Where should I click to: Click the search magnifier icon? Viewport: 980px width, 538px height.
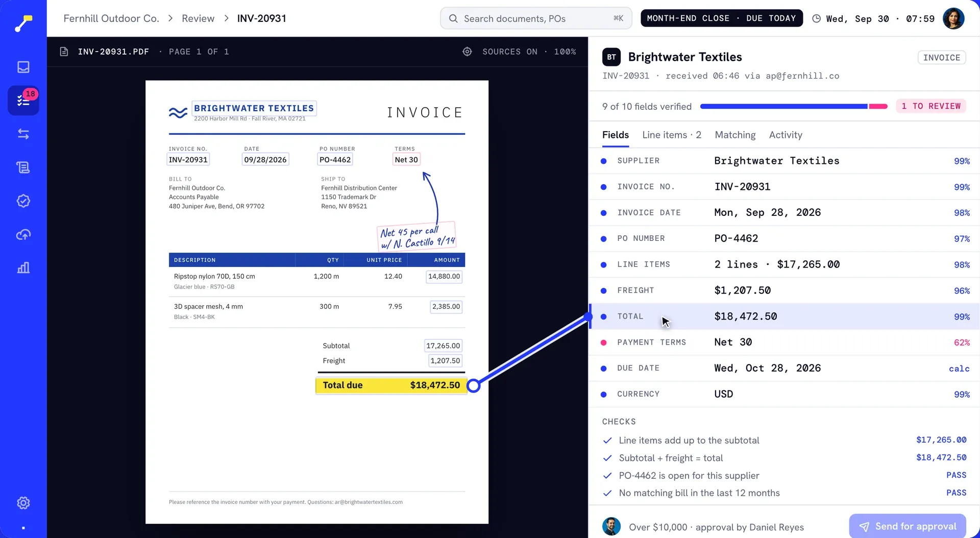pos(453,18)
